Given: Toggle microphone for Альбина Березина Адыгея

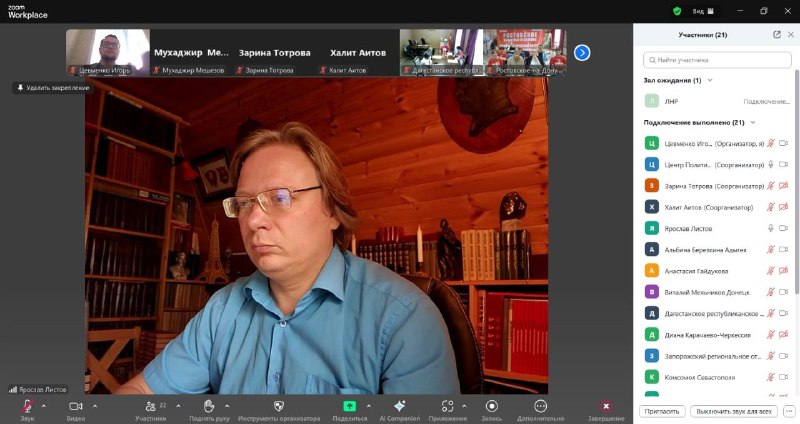Looking at the screenshot, I should pyautogui.click(x=770, y=250).
